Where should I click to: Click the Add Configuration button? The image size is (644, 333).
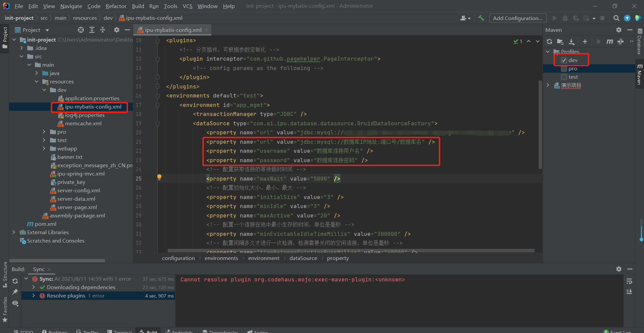click(518, 18)
